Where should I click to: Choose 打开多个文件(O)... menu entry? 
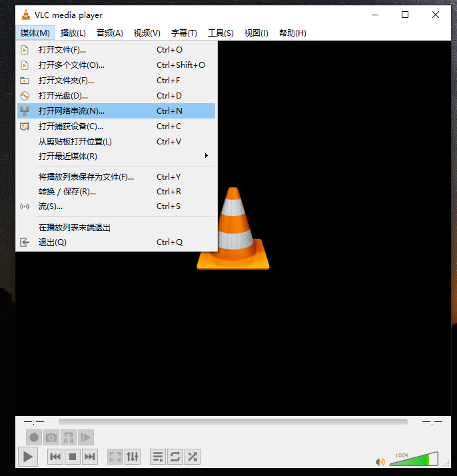[x=117, y=65]
